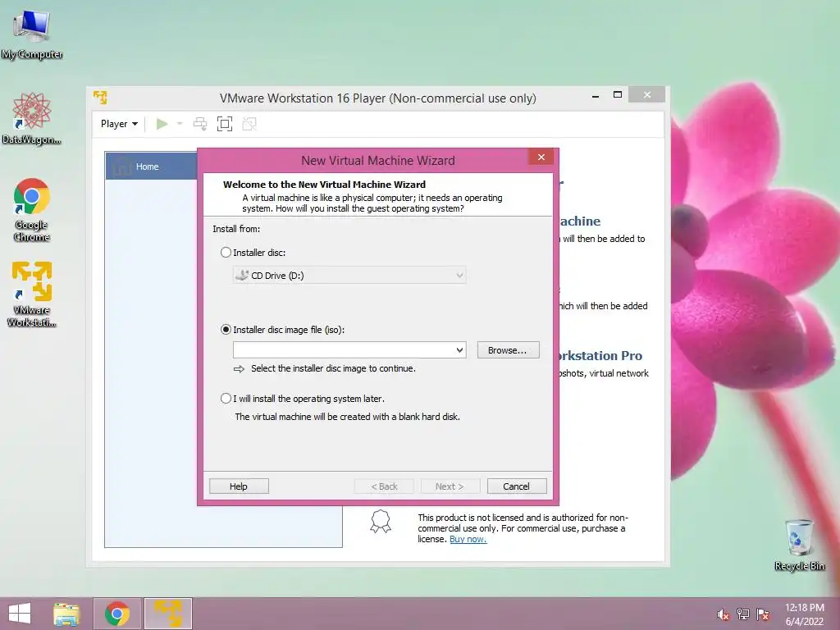The height and width of the screenshot is (630, 840).
Task: Click the green Power On play button
Action: coord(162,124)
